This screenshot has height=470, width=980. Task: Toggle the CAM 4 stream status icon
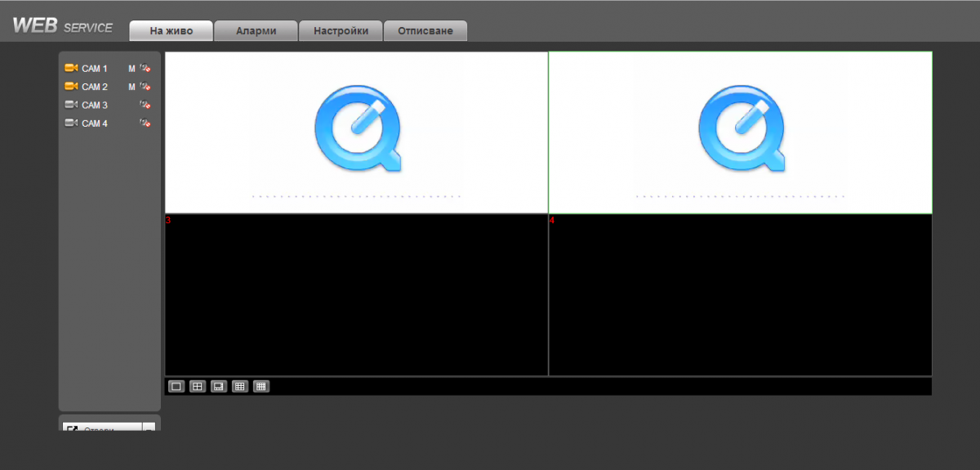[145, 123]
